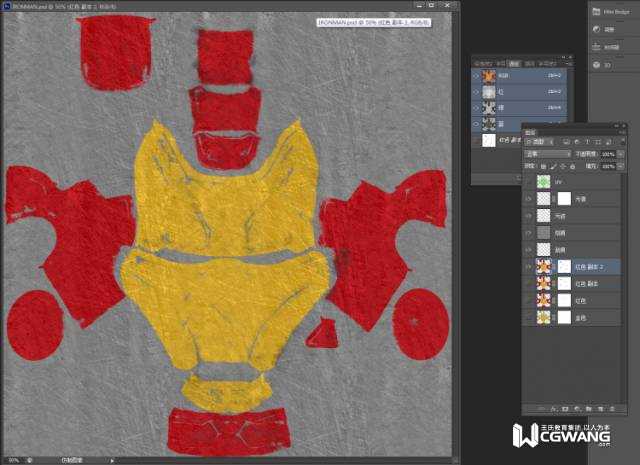Open the panel icon just above 3D
This screenshot has height=465, width=640.
tap(596, 47)
